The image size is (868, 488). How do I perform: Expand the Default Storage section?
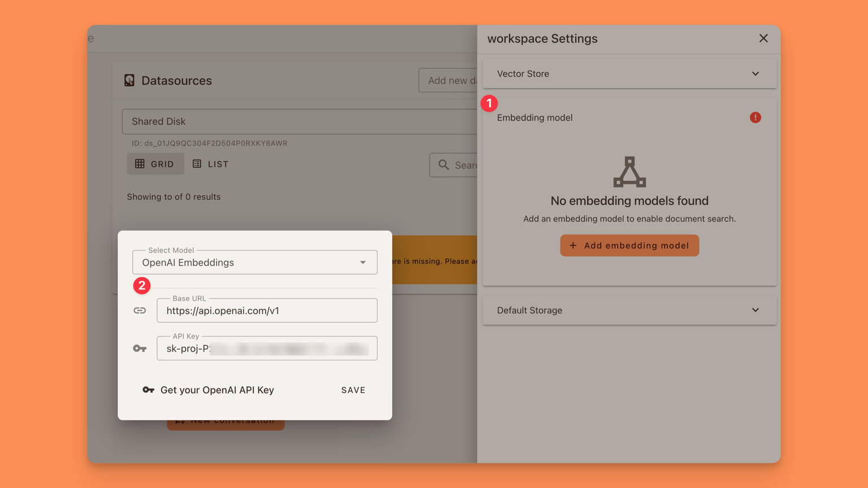[629, 310]
